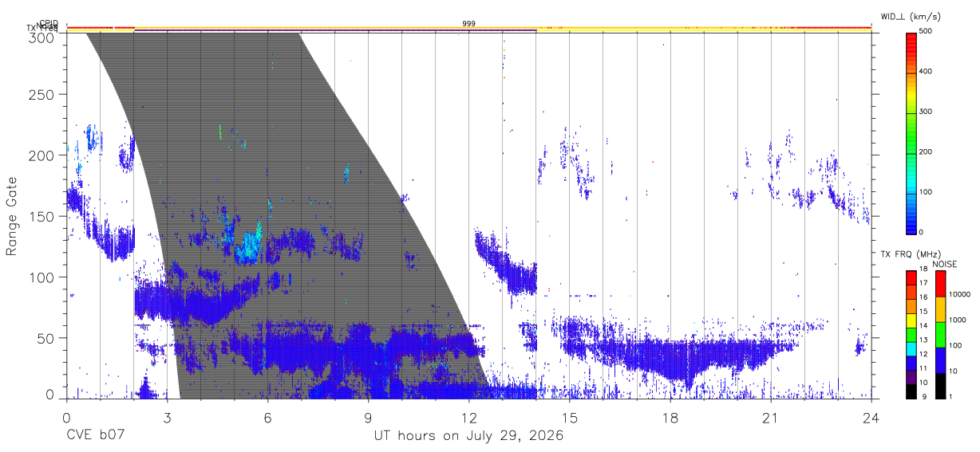Click the '9' tick of TX FRQ legend
This screenshot has width=980, height=452.
(x=924, y=397)
